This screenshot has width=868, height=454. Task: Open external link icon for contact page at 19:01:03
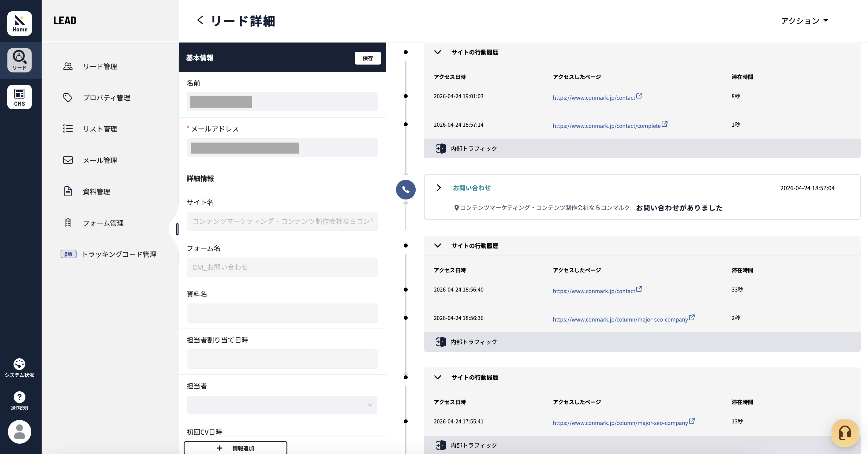(x=639, y=96)
